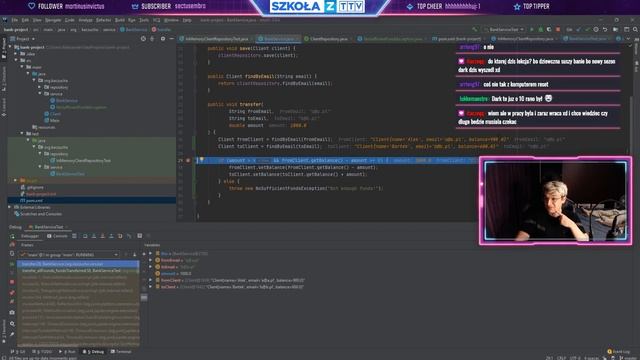Click Resume Program green icon
The height and width of the screenshot is (360, 640).
[12, 264]
